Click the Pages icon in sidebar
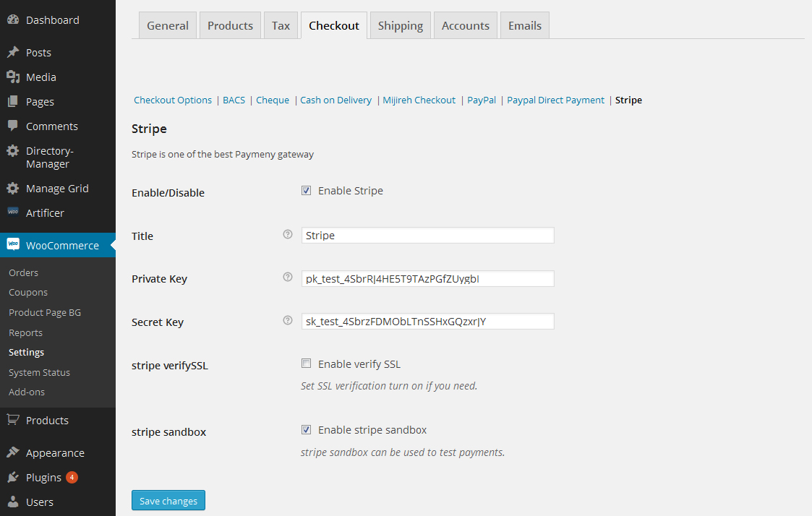Image resolution: width=812 pixels, height=516 pixels. [13, 101]
